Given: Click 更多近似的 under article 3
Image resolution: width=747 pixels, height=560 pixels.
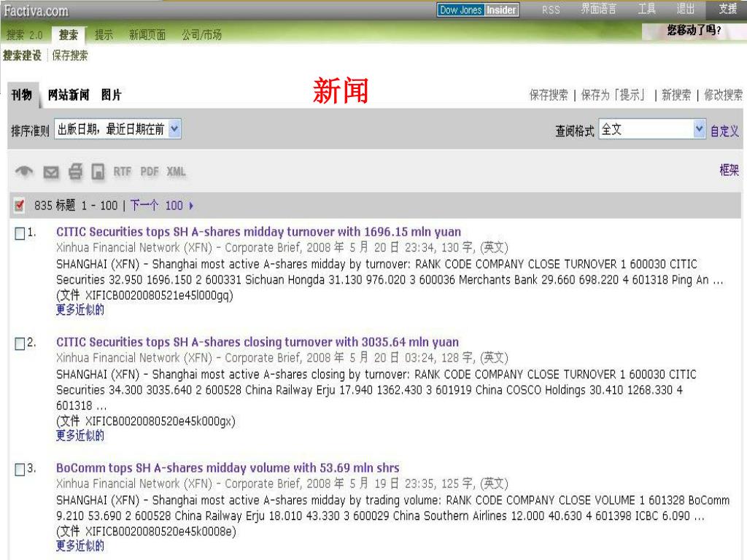Looking at the screenshot, I should (x=80, y=545).
